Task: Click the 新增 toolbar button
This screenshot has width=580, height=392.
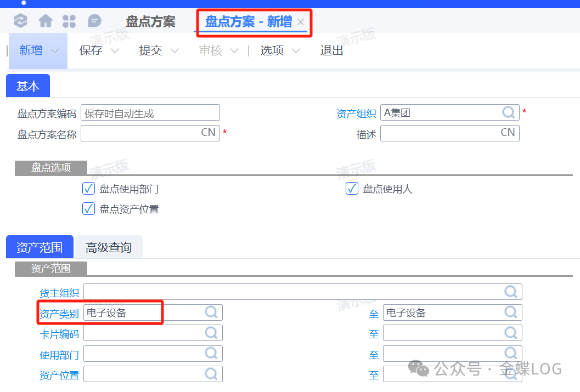Action: [31, 50]
